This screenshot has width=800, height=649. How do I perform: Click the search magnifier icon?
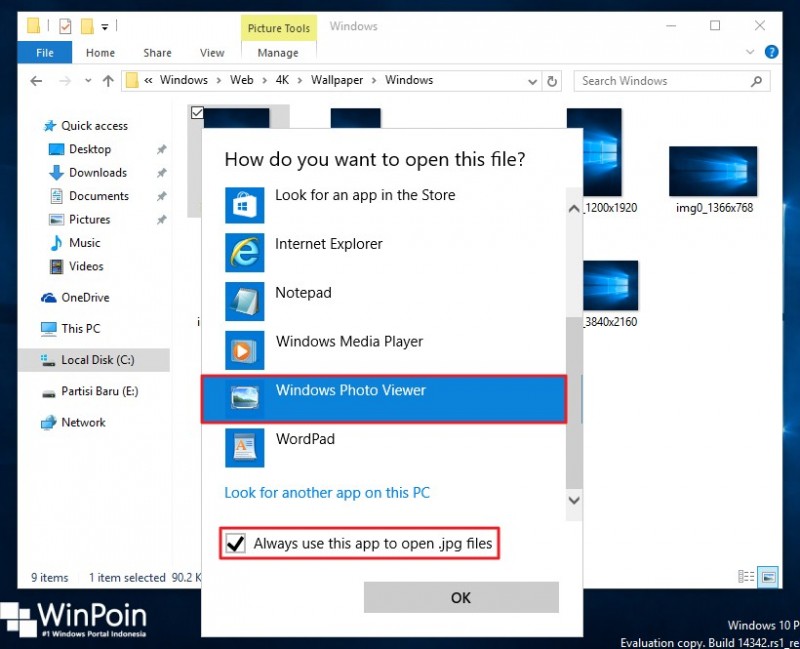pyautogui.click(x=757, y=81)
